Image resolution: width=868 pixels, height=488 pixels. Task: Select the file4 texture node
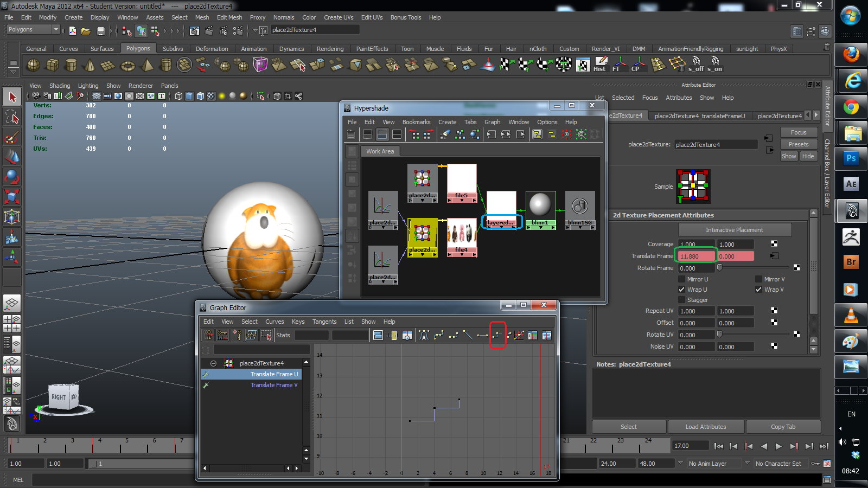tap(461, 234)
